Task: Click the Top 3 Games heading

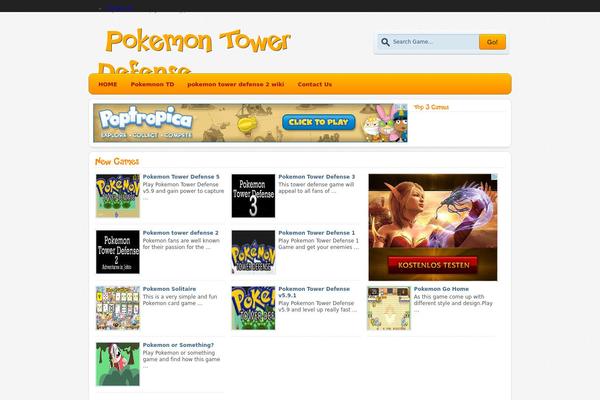Action: click(431, 107)
